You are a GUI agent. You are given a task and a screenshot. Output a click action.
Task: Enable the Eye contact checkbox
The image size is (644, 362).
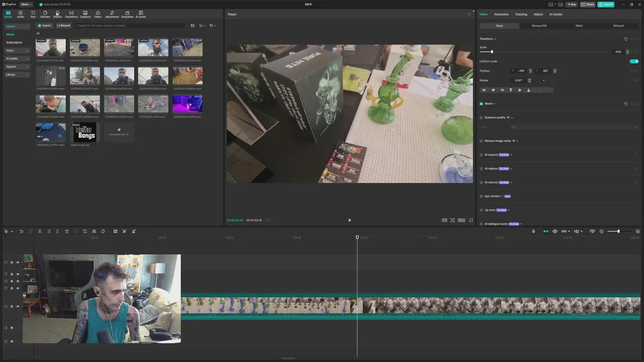481,196
